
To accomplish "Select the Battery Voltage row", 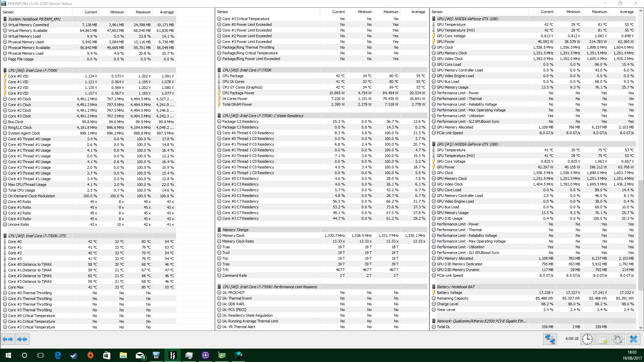I will (x=533, y=293).
